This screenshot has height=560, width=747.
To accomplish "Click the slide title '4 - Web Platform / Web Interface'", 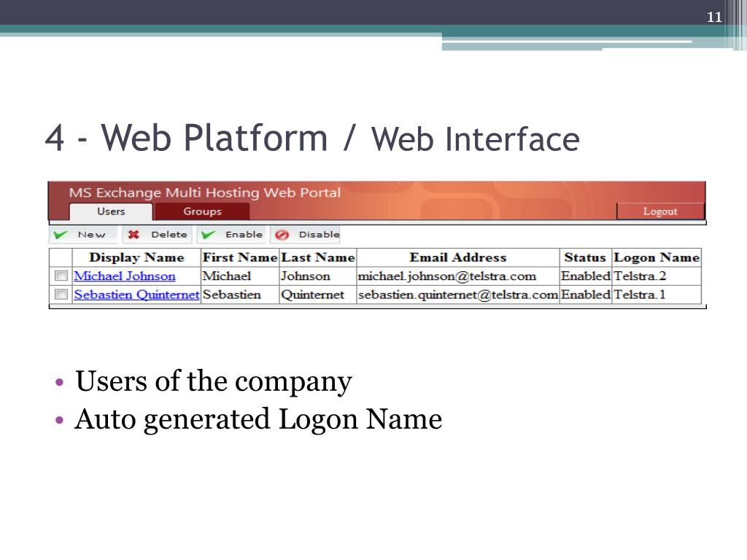I will pos(312,138).
